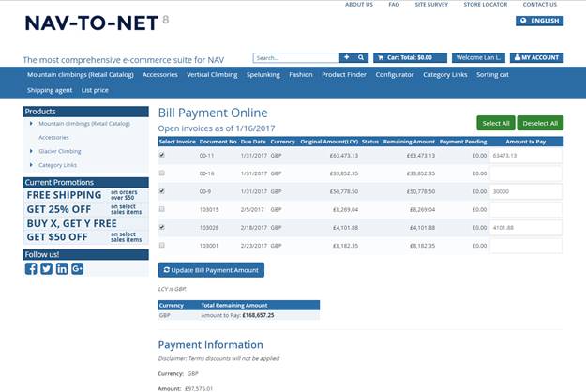Tick the checkbox for invoice 103015
This screenshot has width=586, height=392.
click(162, 209)
